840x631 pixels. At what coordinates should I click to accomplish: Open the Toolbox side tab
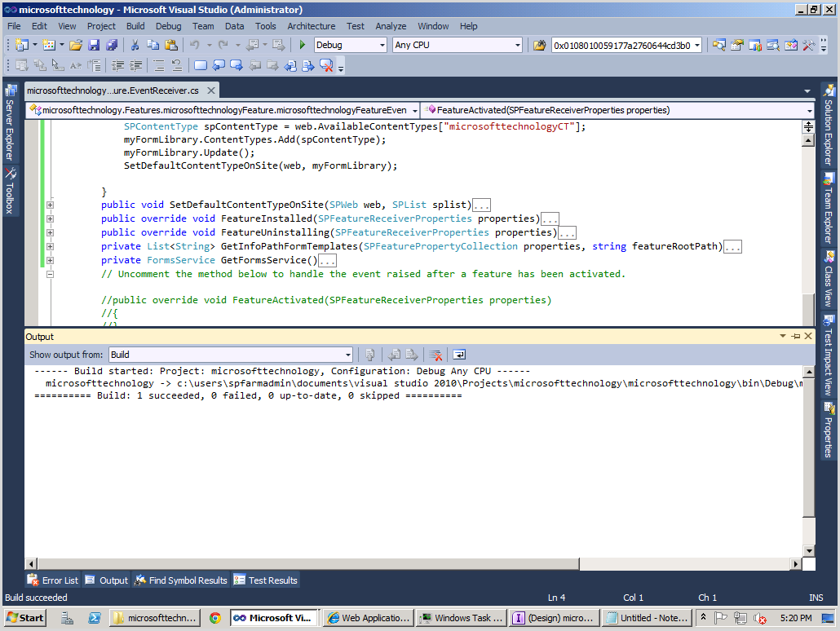(10, 192)
